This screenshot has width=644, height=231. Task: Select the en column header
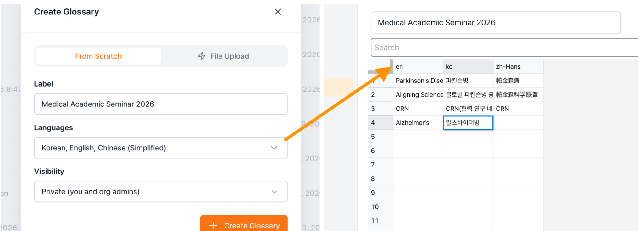point(418,67)
